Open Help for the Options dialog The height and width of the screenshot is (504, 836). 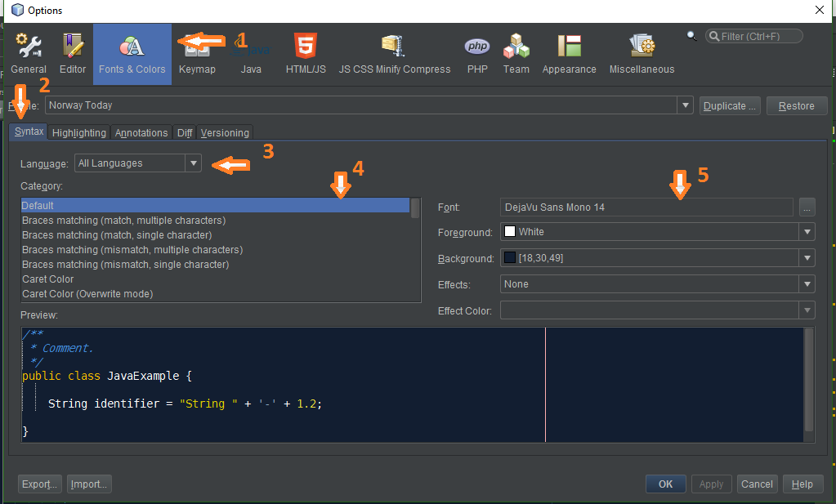(x=802, y=484)
